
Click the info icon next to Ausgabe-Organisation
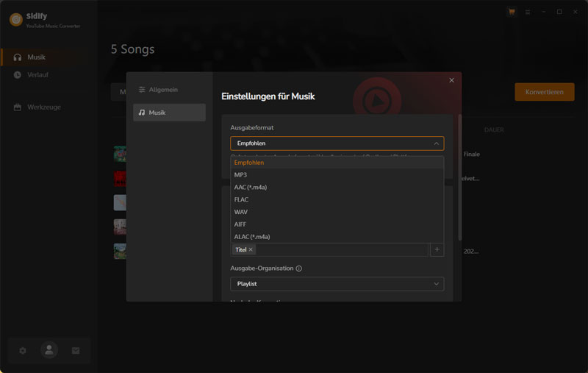click(299, 269)
